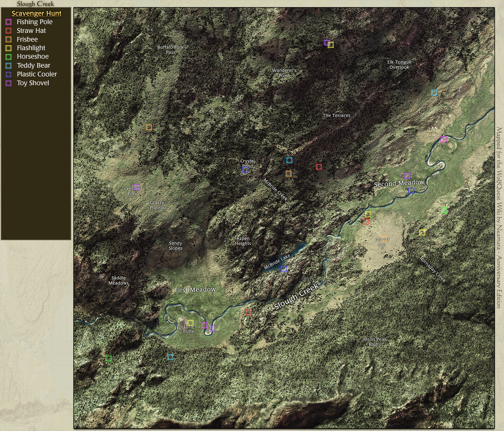This screenshot has width=504, height=431.
Task: Click the 'McBride Creek' map label
Action: click(x=275, y=189)
